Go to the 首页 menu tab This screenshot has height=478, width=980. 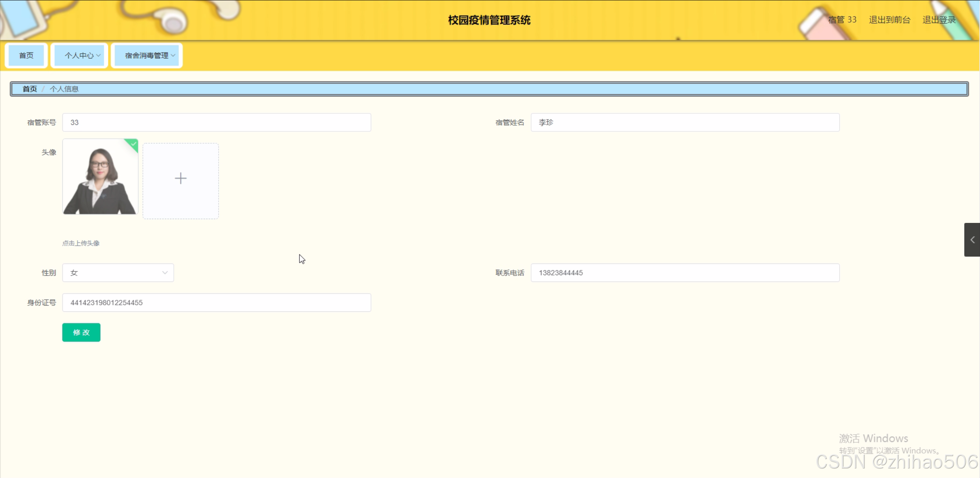pos(26,56)
